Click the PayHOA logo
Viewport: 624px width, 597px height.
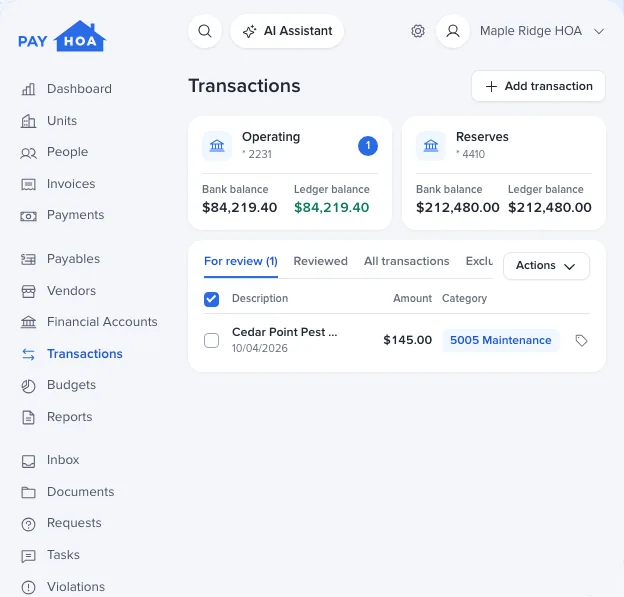coord(62,36)
